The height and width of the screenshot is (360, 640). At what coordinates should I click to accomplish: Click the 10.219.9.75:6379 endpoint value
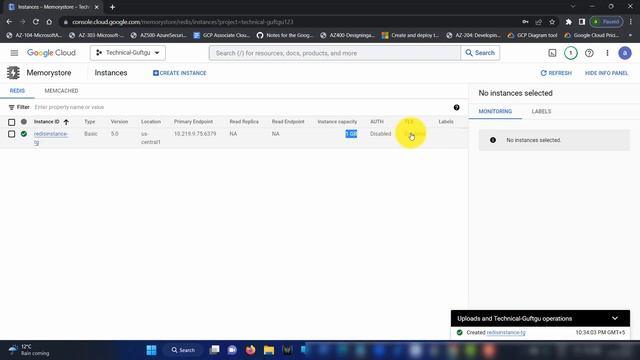coord(195,134)
